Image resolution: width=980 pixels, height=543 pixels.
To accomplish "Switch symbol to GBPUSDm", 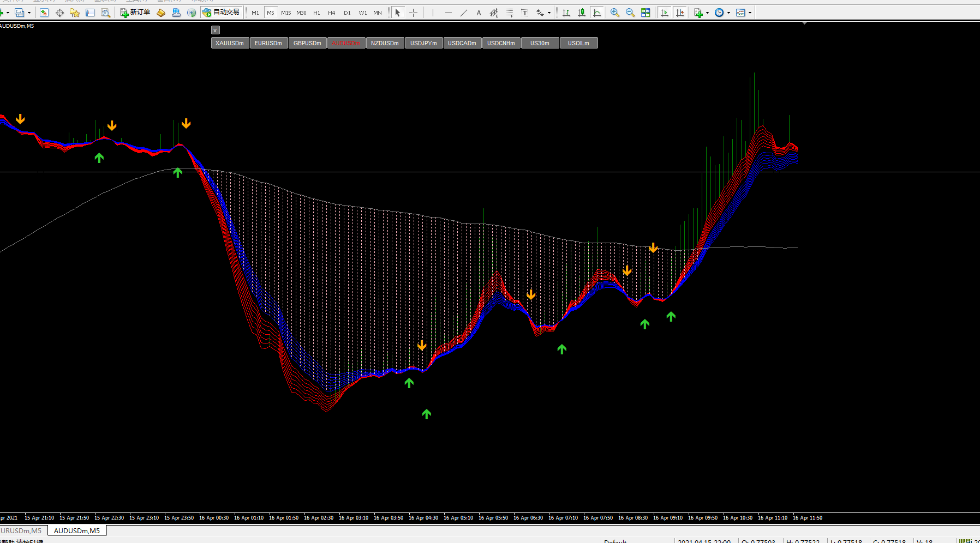I will pyautogui.click(x=307, y=43).
